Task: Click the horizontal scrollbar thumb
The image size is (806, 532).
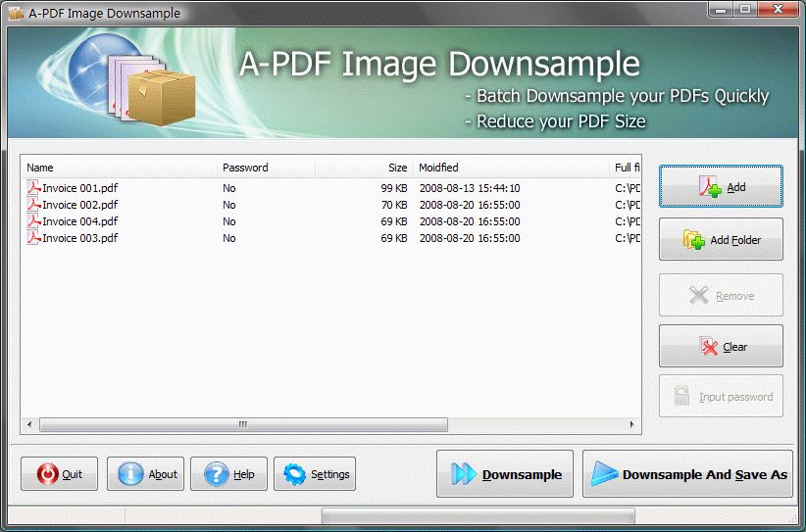Action: (243, 424)
